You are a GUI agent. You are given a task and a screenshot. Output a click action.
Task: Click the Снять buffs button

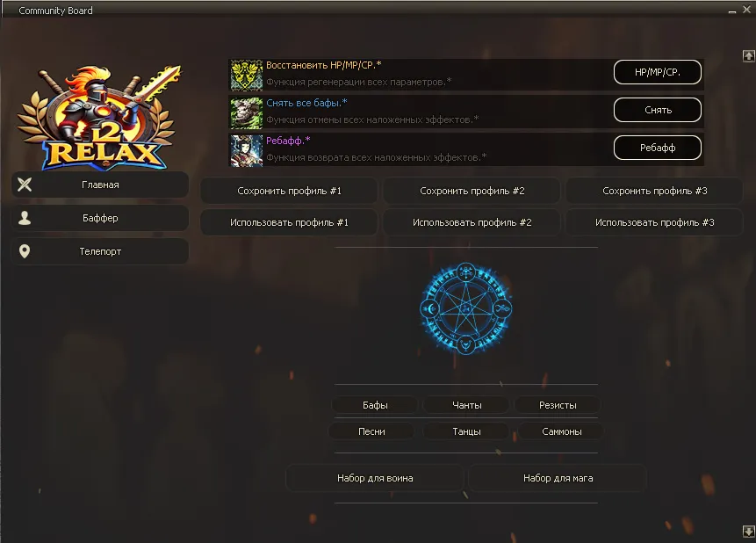click(x=657, y=110)
